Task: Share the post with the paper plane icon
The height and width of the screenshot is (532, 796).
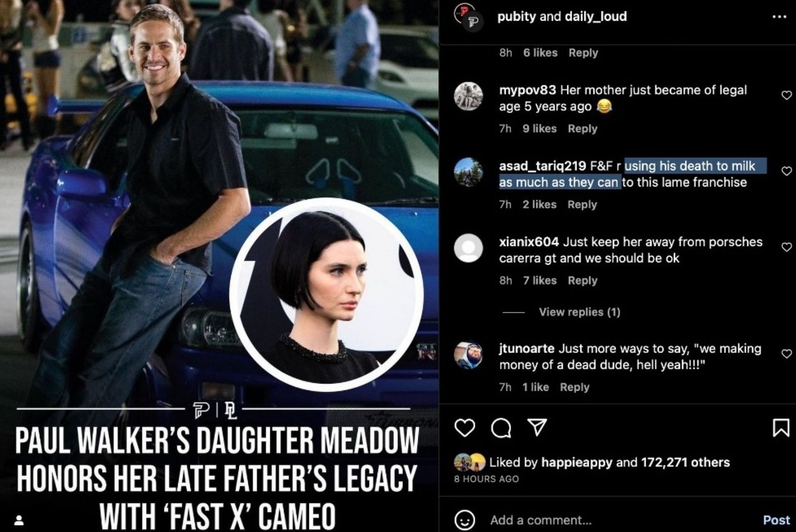Action: point(537,427)
